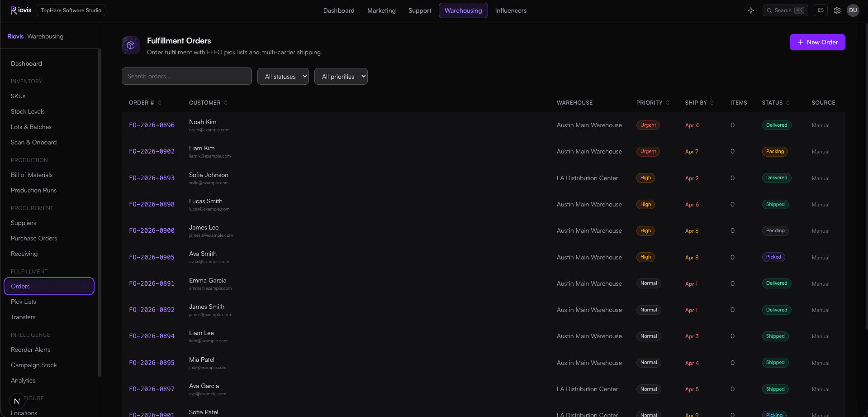Open order FO-2026-0895
Viewport: 868px width, 417px height.
(x=152, y=363)
